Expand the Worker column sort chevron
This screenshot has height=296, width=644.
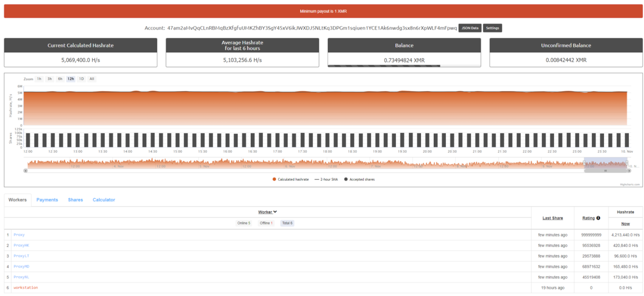[275, 212]
